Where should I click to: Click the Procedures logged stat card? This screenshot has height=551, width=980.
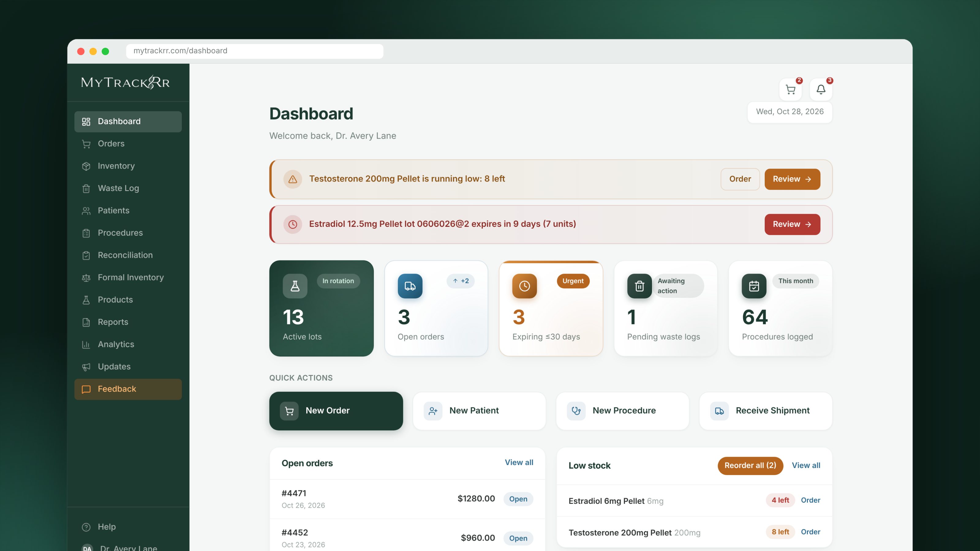click(780, 308)
